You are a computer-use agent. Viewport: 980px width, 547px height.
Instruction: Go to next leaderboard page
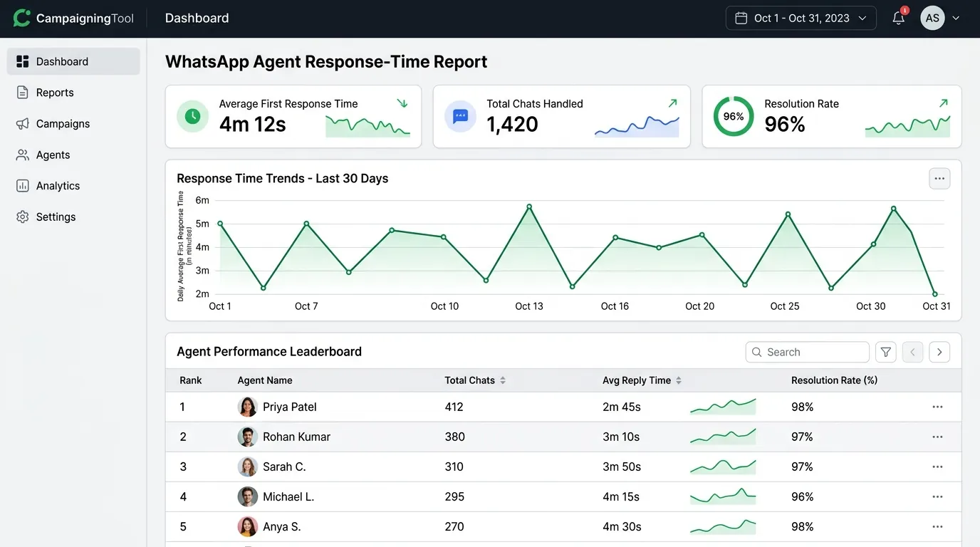click(x=939, y=352)
